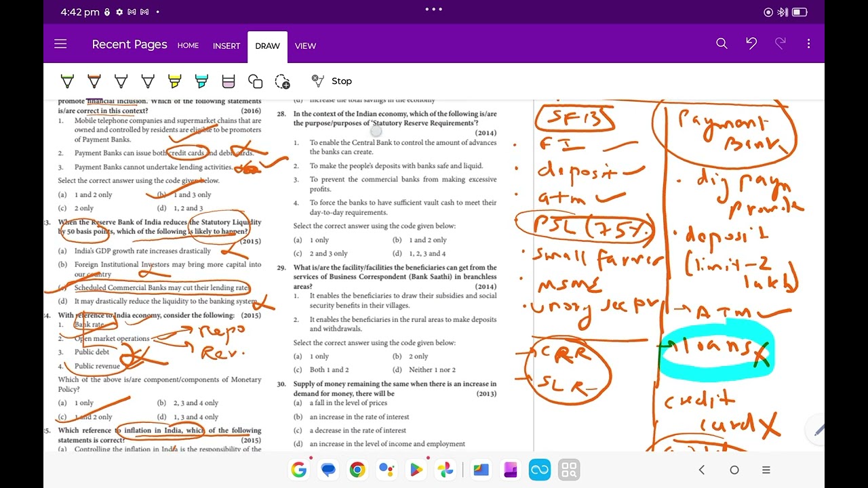
Task: Open the three-dot overflow menu
Action: (x=808, y=44)
